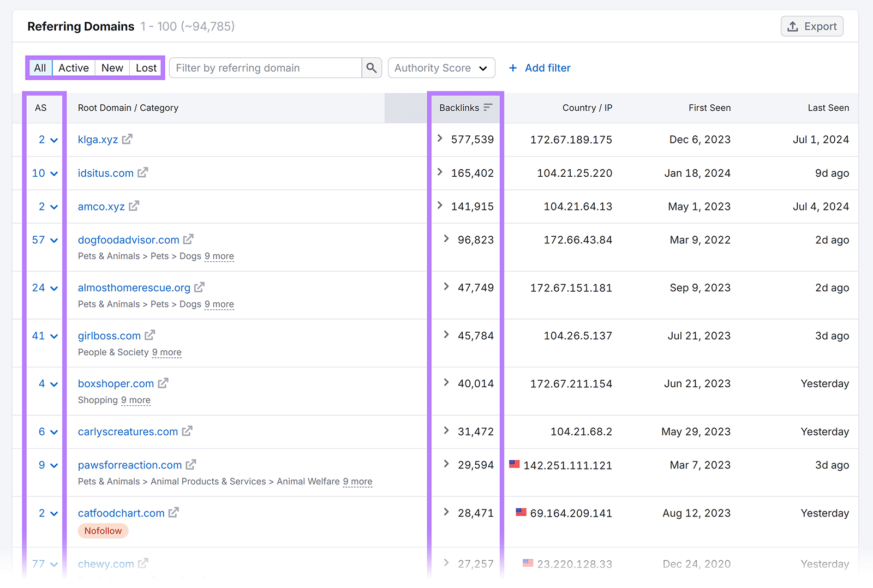The image size is (873, 588).
Task: Click the external link icon next to girlboss.com
Action: tap(150, 335)
